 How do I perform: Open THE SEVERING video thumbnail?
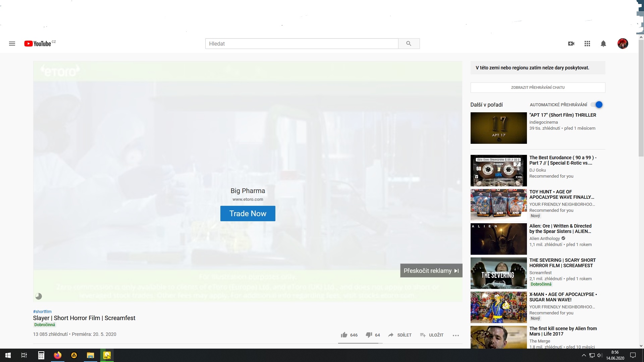click(498, 273)
